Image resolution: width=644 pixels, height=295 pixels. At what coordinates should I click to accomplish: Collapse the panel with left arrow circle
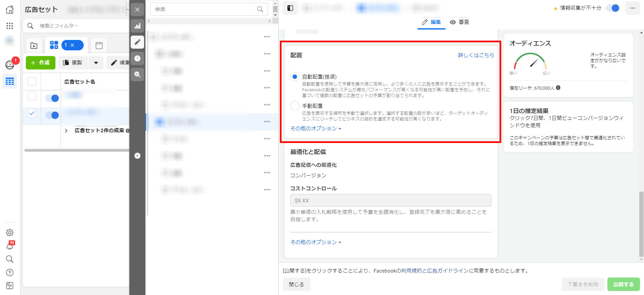(x=137, y=156)
